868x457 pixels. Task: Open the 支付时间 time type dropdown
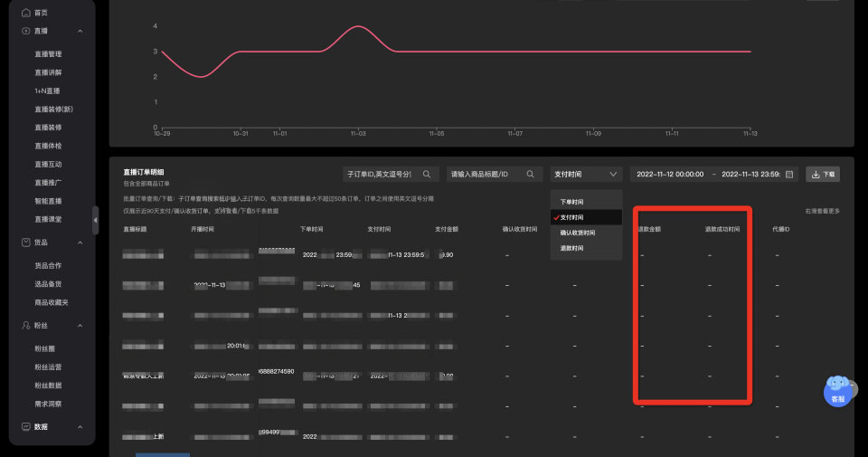[x=586, y=174]
